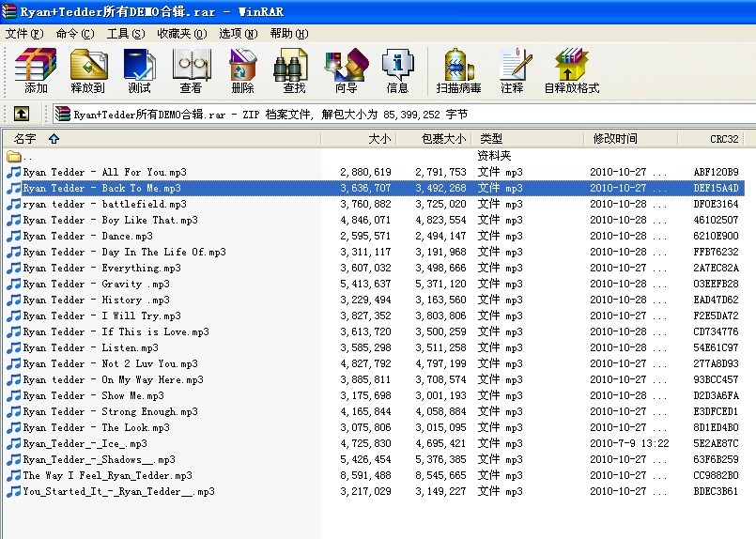Open the Favorites (收藏夹) menu
This screenshot has height=539, width=756.
pyautogui.click(x=182, y=33)
